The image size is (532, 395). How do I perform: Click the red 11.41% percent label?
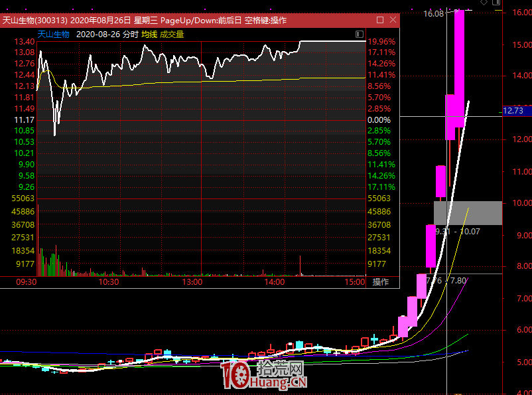pyautogui.click(x=381, y=75)
